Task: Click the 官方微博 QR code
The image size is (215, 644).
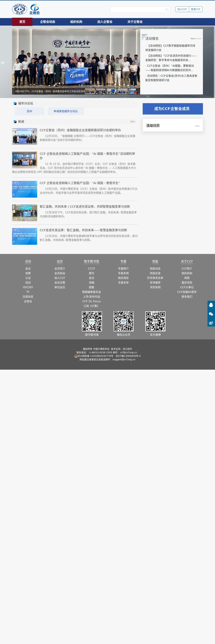Action: tap(155, 321)
